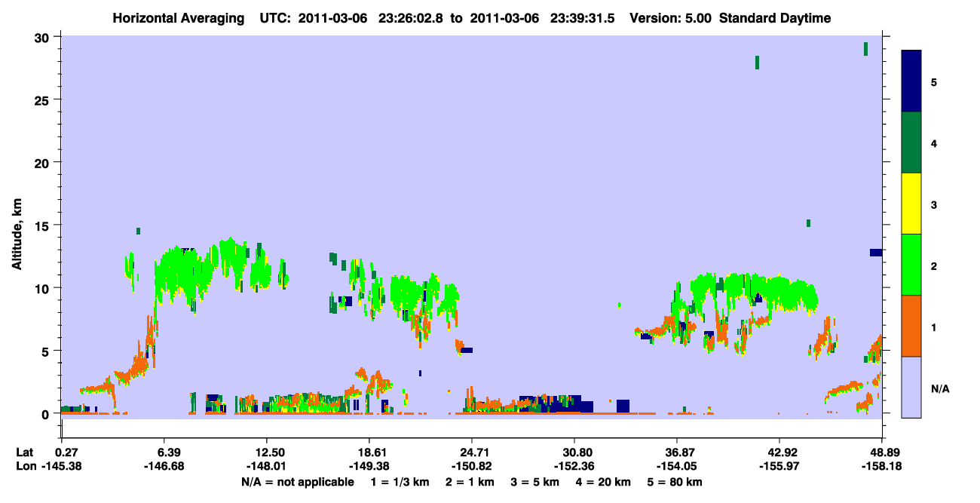Click the dark blue block near 12.5 km altitude at right
The height and width of the screenshot is (503, 980).
click(x=876, y=253)
